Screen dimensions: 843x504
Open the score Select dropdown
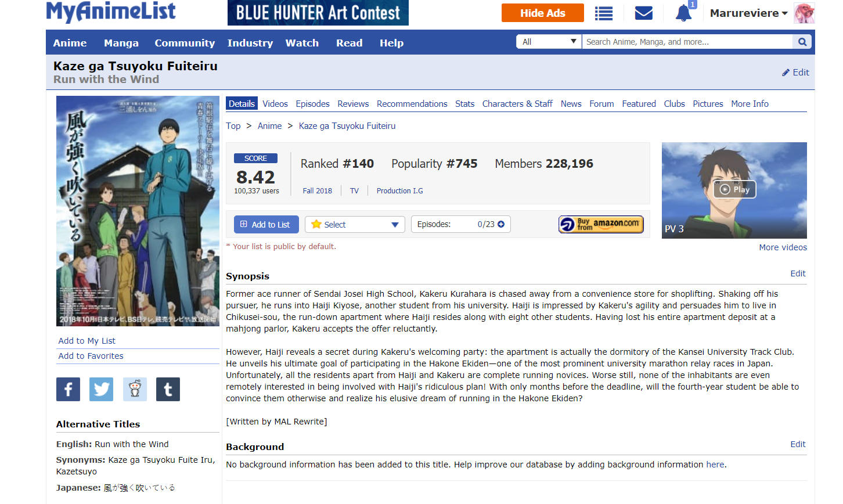click(x=355, y=225)
